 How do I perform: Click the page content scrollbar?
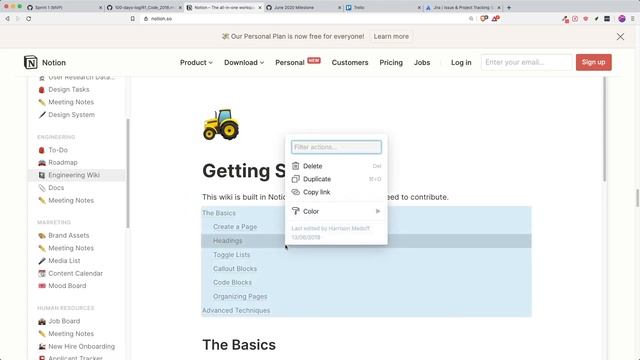604,129
